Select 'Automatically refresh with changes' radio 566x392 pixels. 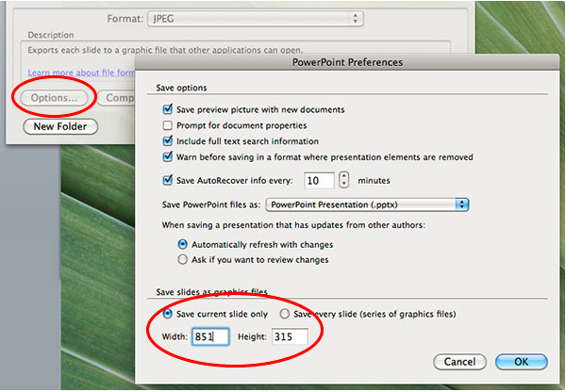pos(183,244)
